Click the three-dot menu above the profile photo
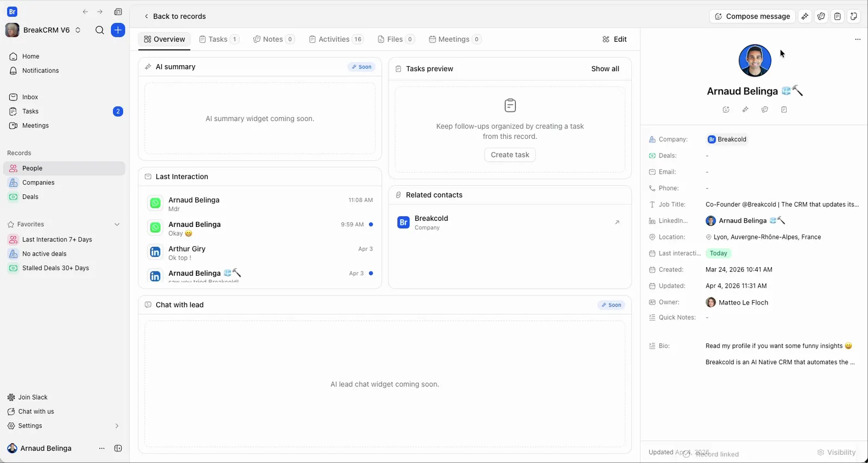868x463 pixels. [857, 39]
